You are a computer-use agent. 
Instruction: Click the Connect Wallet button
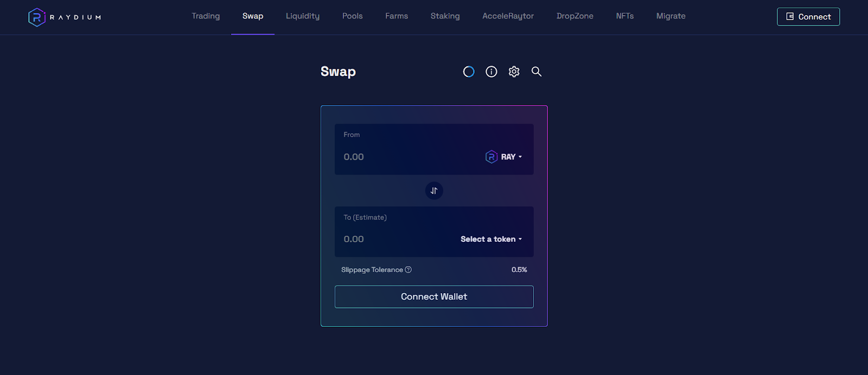point(434,297)
